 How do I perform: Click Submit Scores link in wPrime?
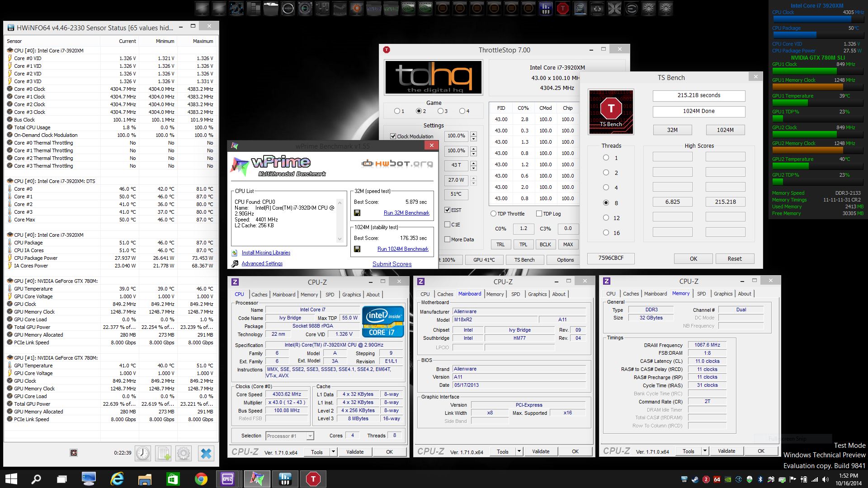click(x=392, y=264)
